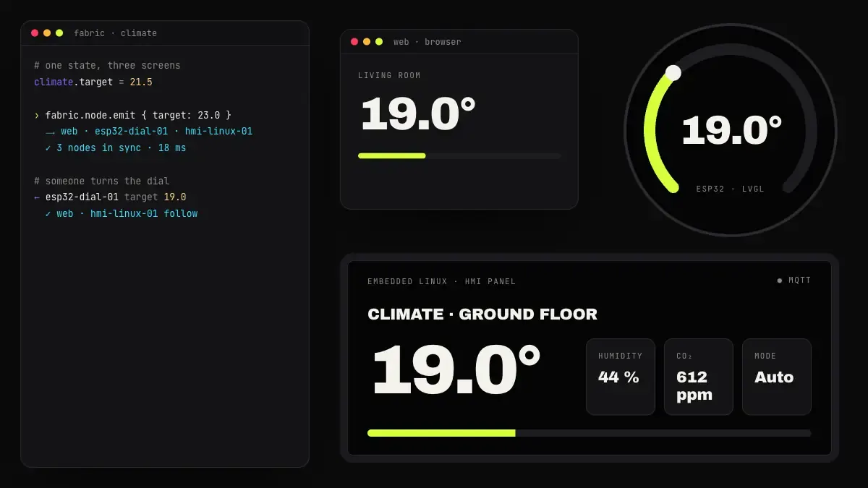Select the Mode Auto card
This screenshot has height=488, width=868.
click(777, 377)
